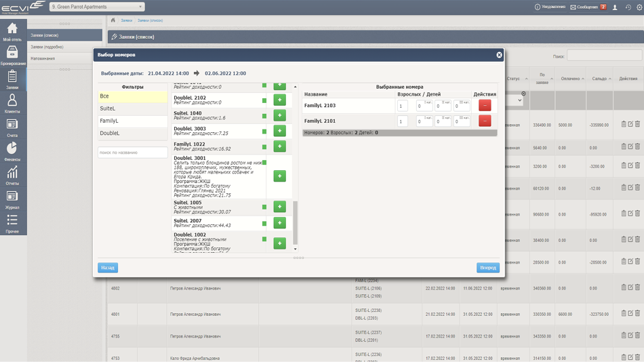This screenshot has width=644, height=362.
Task: Open Заявки (список) in the submenu
Action: coord(65,35)
